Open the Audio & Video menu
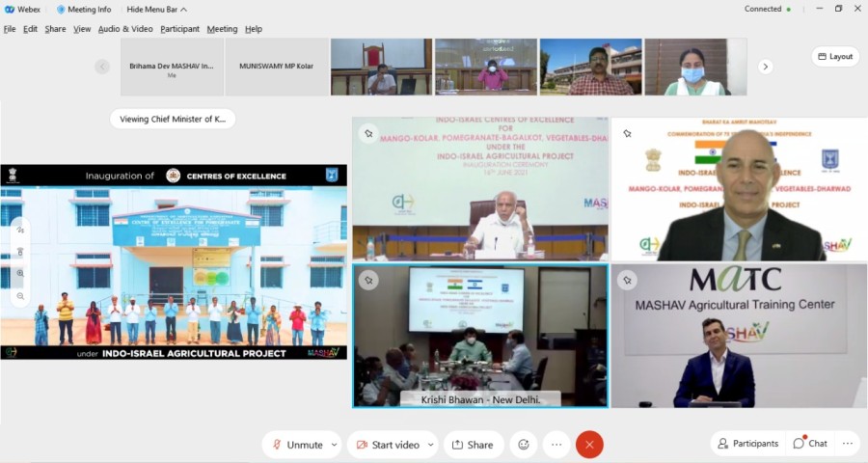 point(125,29)
